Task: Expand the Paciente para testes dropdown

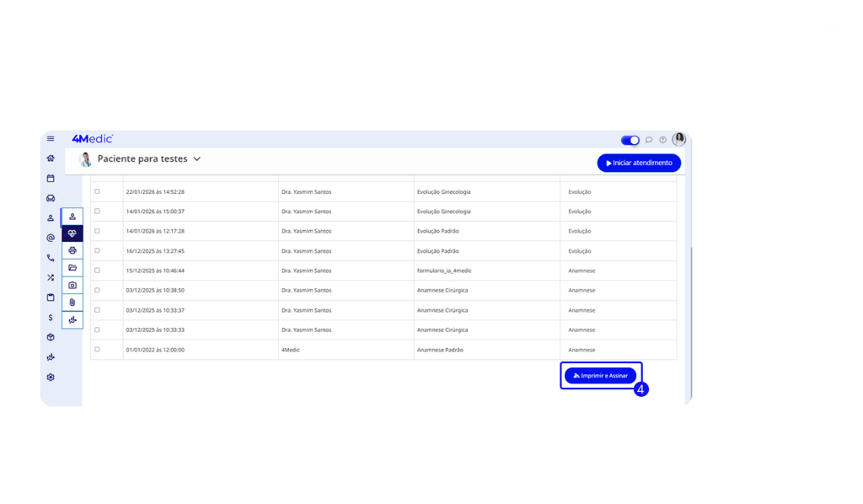Action: coord(196,158)
